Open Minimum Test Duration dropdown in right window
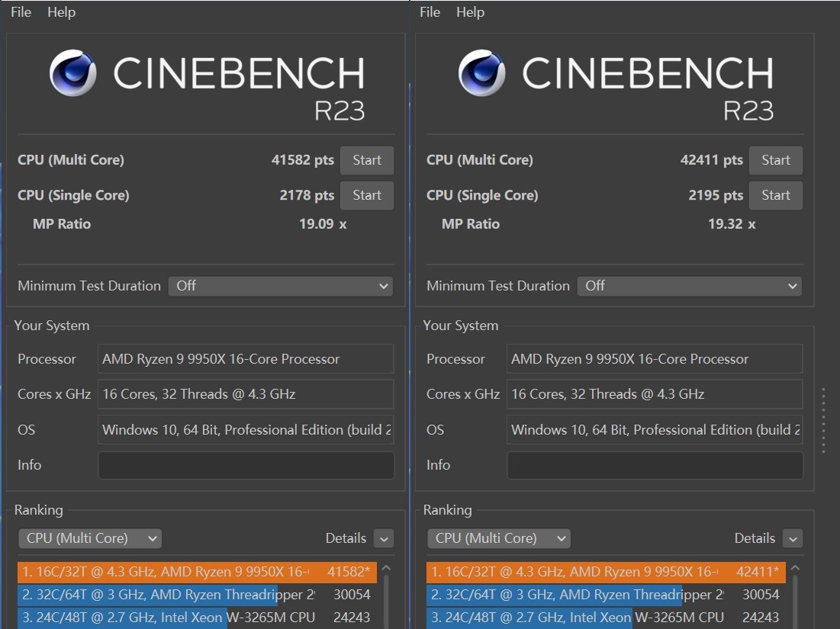Image resolution: width=840 pixels, height=629 pixels. [690, 286]
